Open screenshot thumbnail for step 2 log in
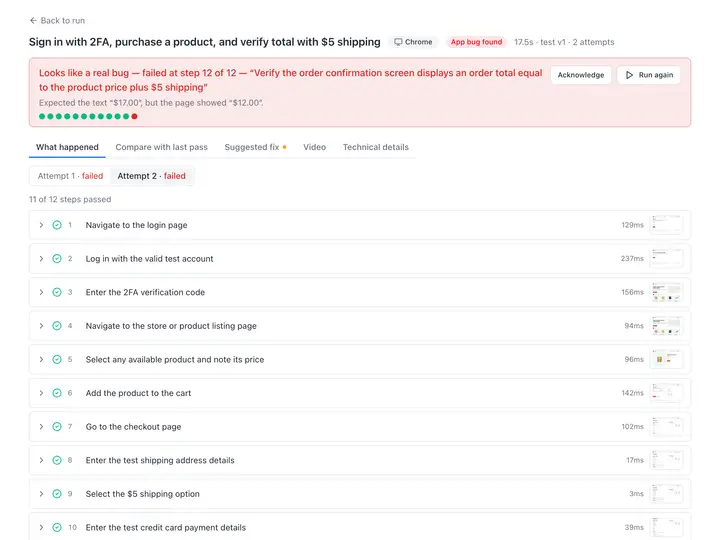The image size is (720, 540). coord(667,259)
